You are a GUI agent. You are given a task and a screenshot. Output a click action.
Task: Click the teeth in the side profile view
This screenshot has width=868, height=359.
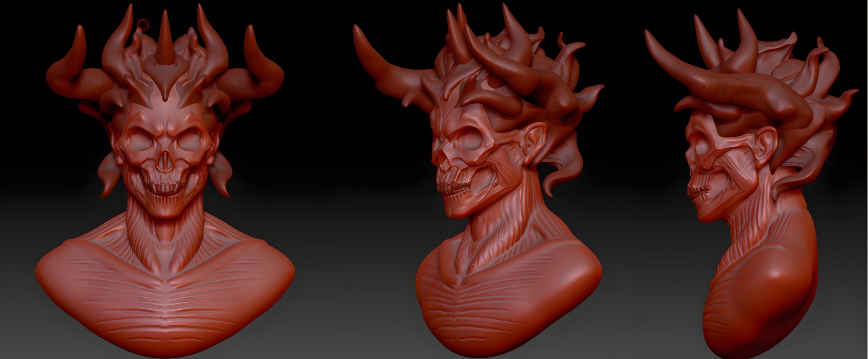point(700,193)
